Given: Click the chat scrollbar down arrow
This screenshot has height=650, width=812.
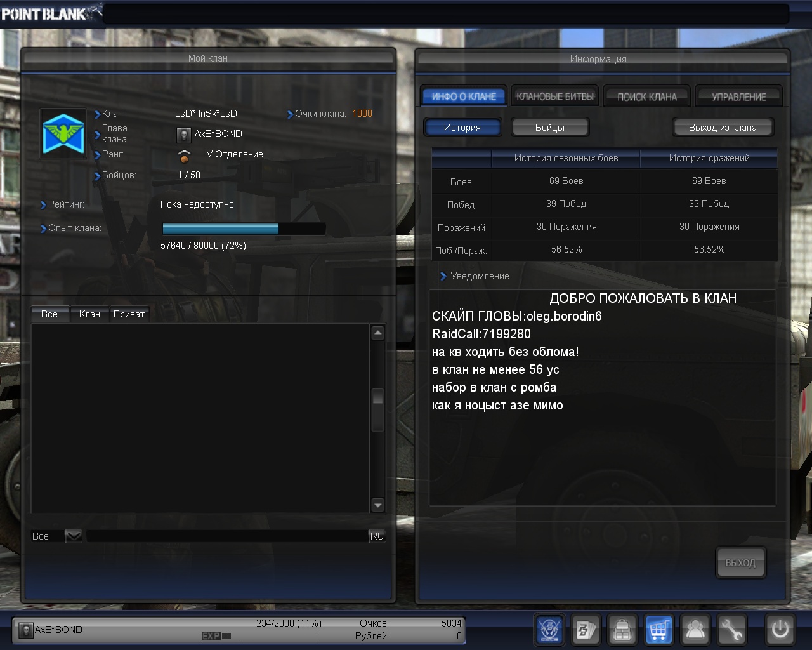Looking at the screenshot, I should pos(377,505).
